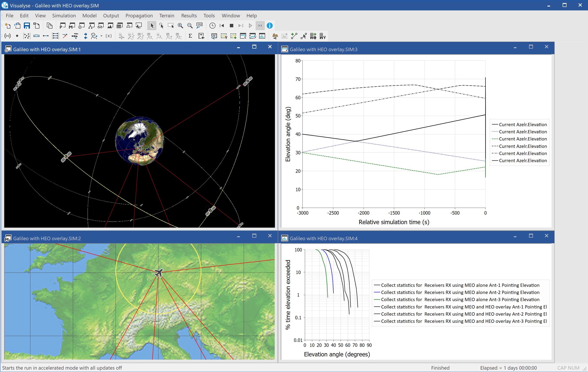Screen dimensions: 588x372
Task: Pick the create-mode pointer with sparkle
Action: [161, 26]
